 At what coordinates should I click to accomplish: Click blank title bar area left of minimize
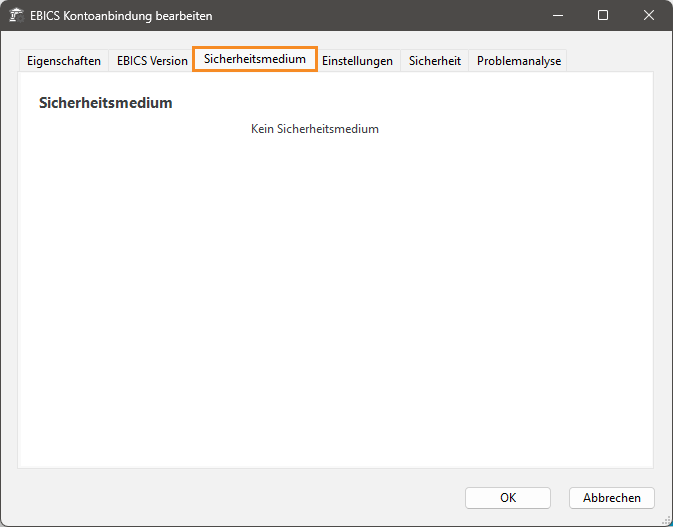(x=380, y=16)
